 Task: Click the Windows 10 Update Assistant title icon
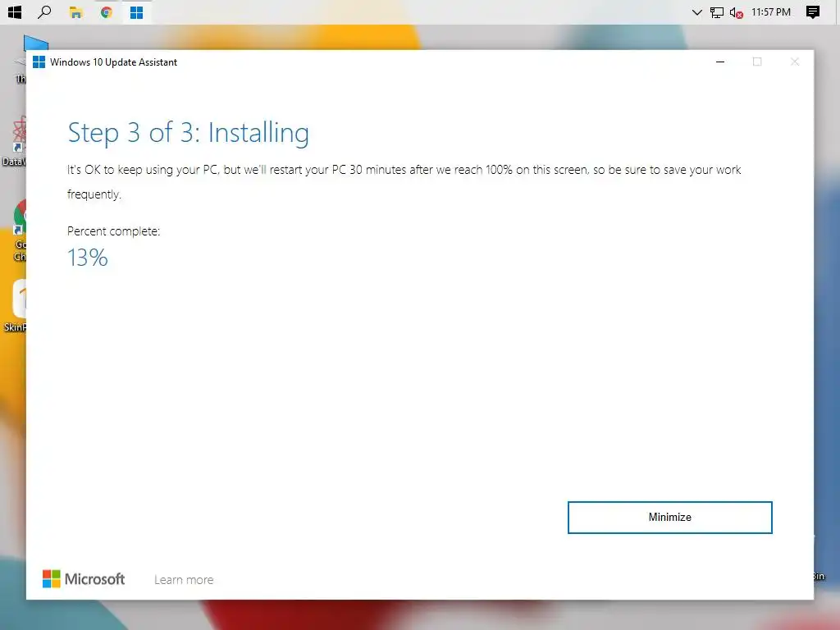(39, 62)
